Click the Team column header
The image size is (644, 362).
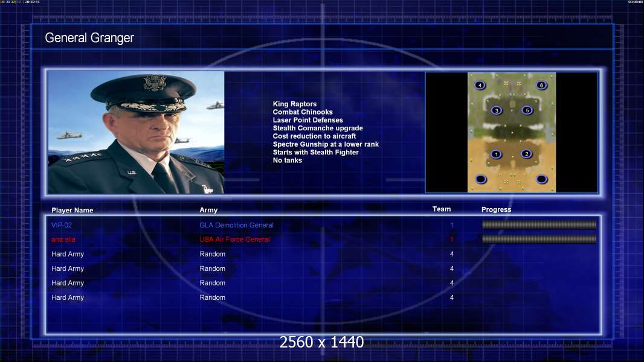442,209
